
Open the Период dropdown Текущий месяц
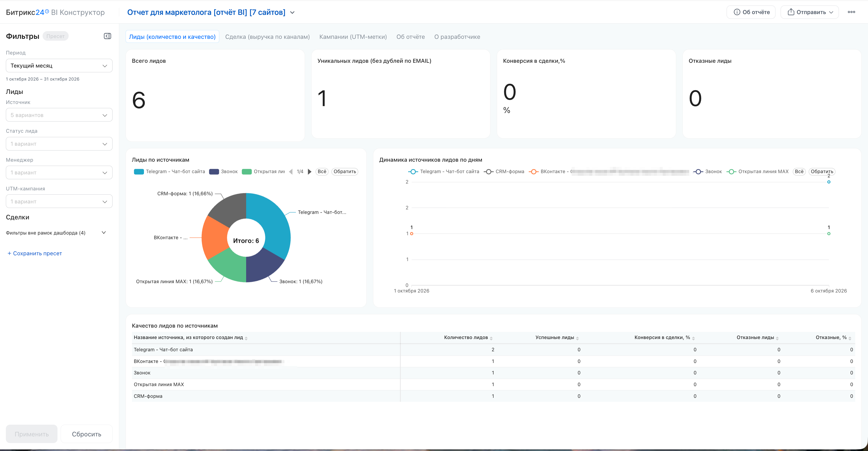pos(59,66)
